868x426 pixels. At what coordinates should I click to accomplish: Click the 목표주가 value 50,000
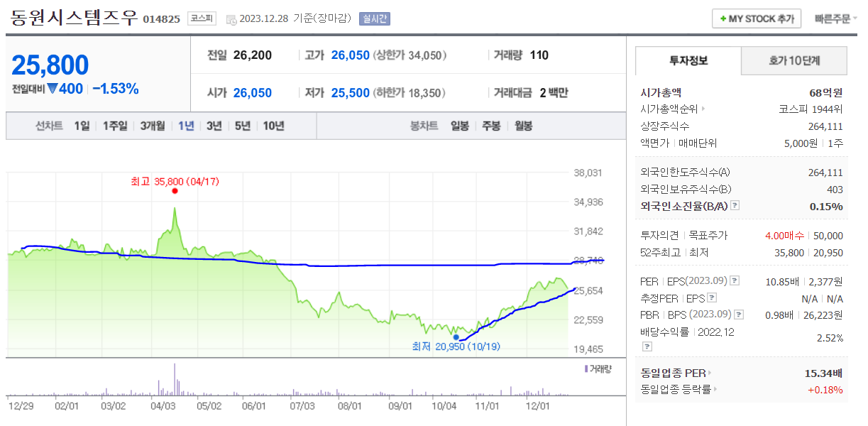[x=828, y=236]
